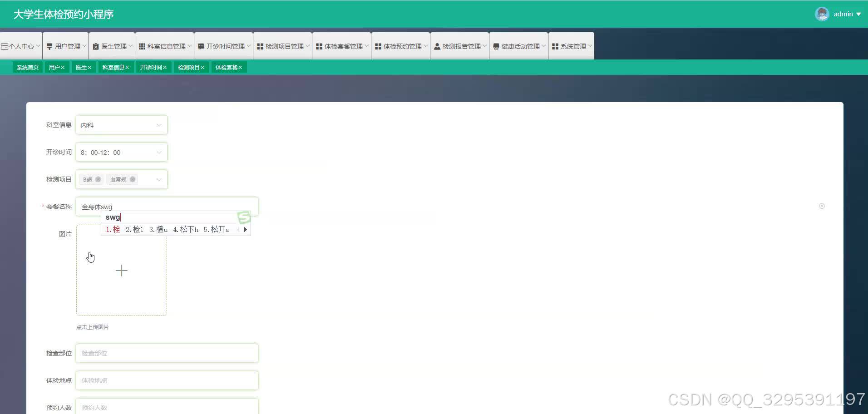Click the 检测项目管理 grid icon
Image resolution: width=868 pixels, height=414 pixels.
pos(260,46)
